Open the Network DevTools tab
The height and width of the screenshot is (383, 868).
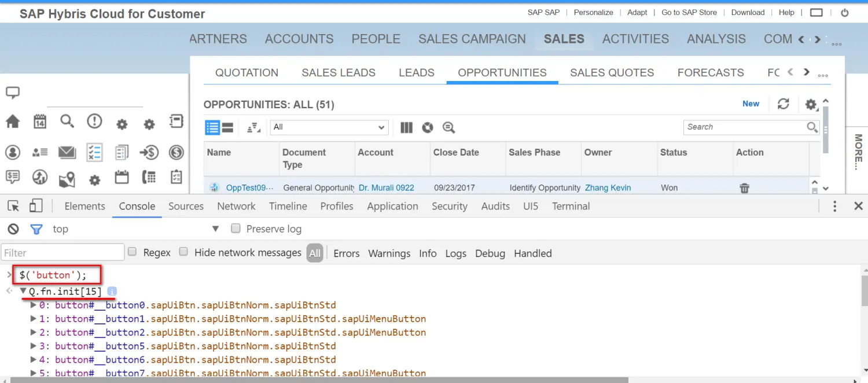coord(236,206)
